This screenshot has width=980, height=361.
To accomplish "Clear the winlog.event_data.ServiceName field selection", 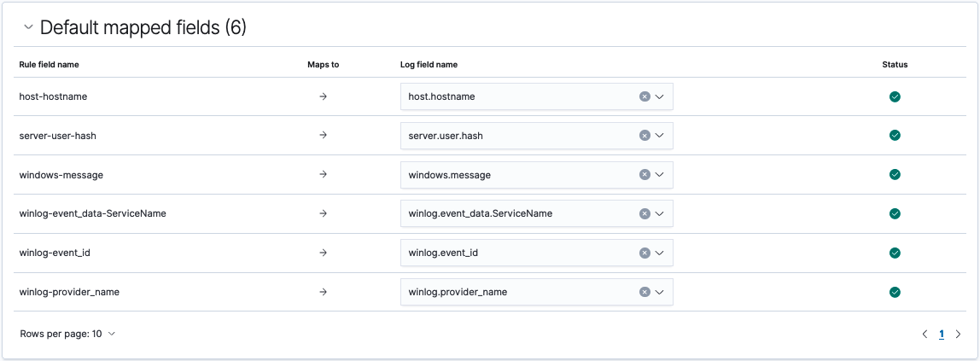I will [x=645, y=213].
